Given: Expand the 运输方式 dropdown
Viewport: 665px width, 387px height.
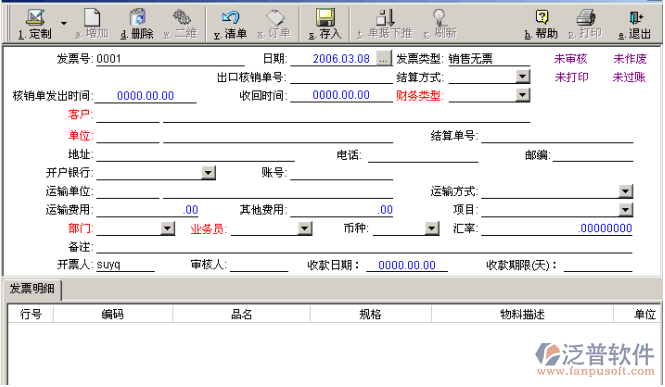Looking at the screenshot, I should [626, 191].
